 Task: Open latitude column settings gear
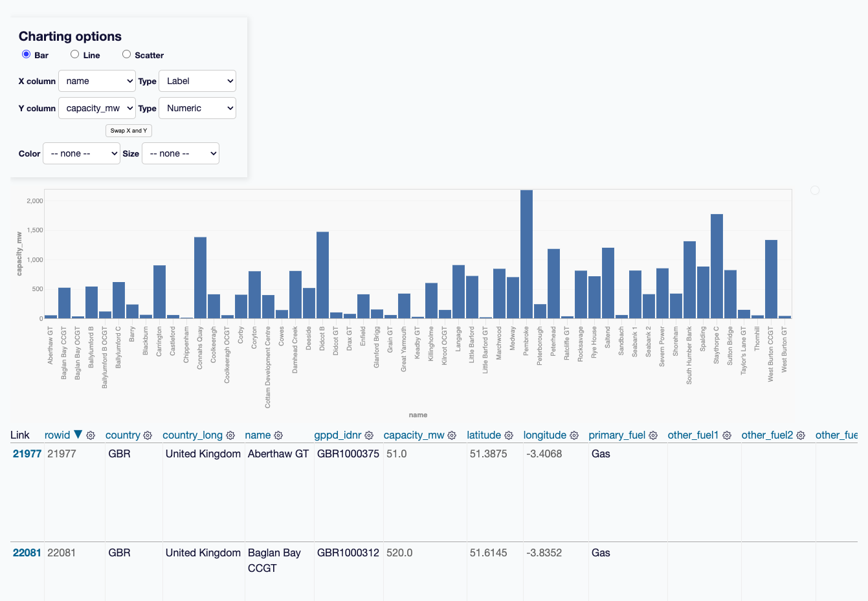point(509,435)
